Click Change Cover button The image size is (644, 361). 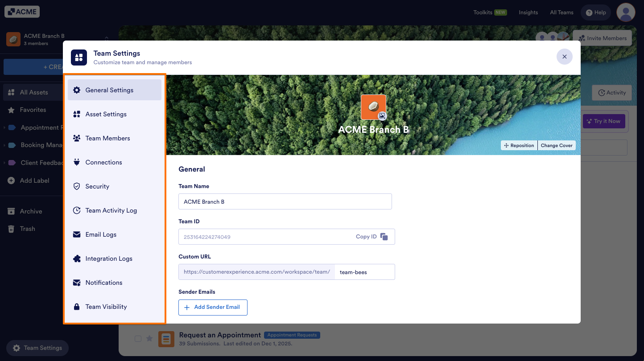pyautogui.click(x=557, y=145)
